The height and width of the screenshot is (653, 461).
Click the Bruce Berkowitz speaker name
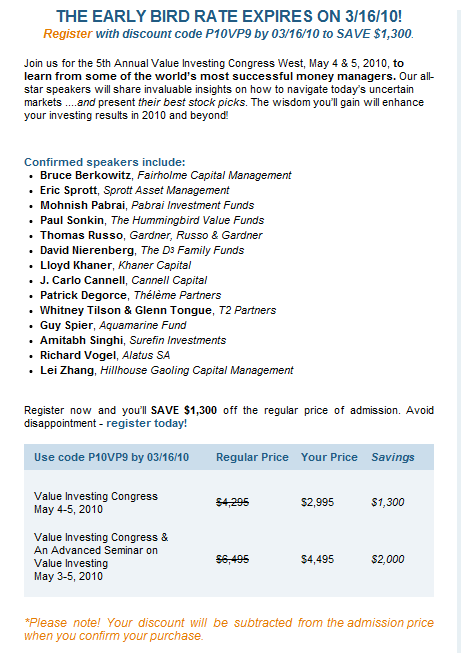tap(85, 175)
